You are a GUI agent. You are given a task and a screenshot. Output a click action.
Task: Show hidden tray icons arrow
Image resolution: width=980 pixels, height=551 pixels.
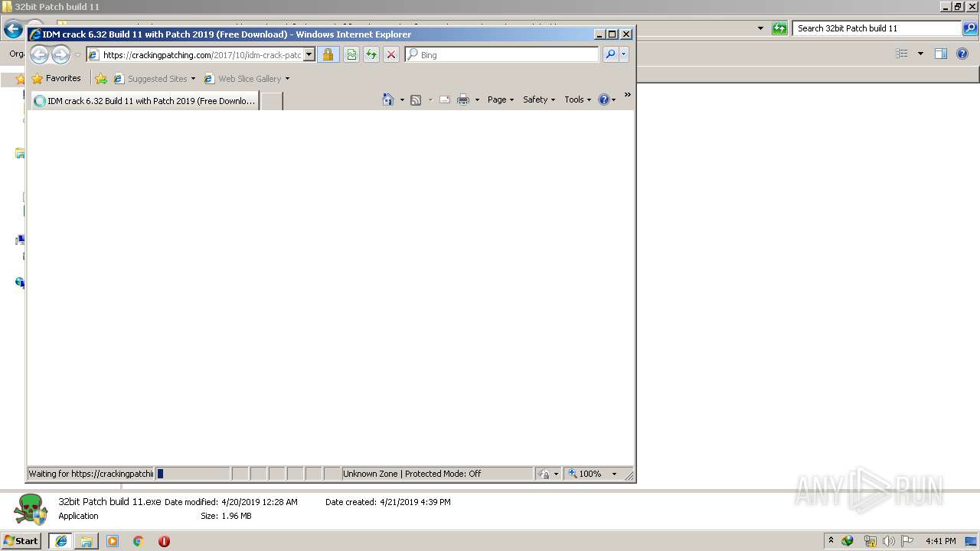click(x=831, y=540)
